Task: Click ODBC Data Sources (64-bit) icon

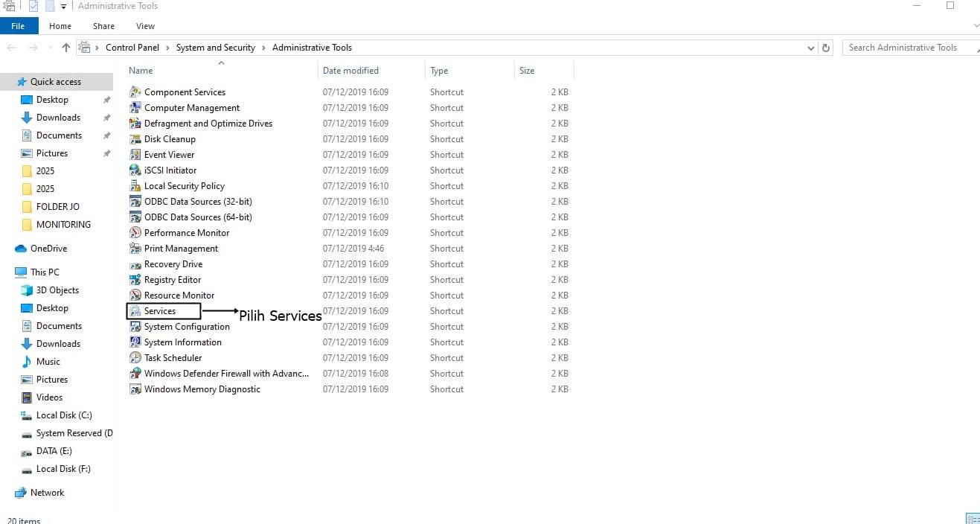Action: click(x=135, y=217)
